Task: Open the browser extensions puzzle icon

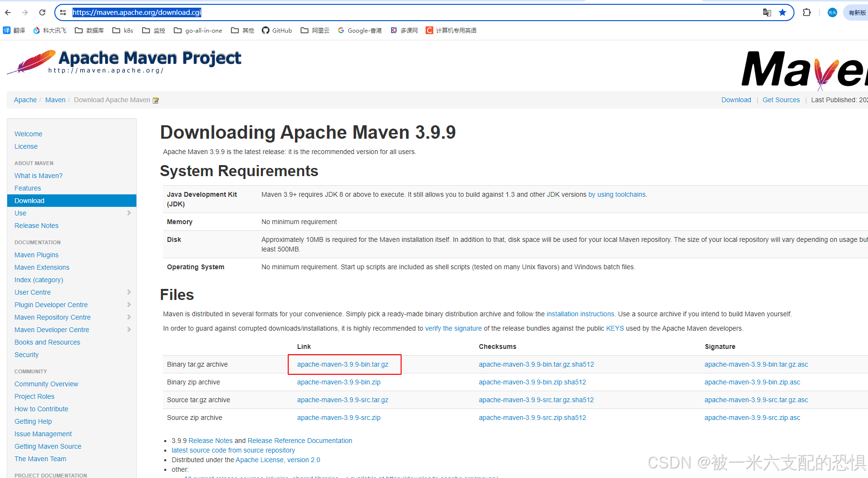Action: click(807, 12)
